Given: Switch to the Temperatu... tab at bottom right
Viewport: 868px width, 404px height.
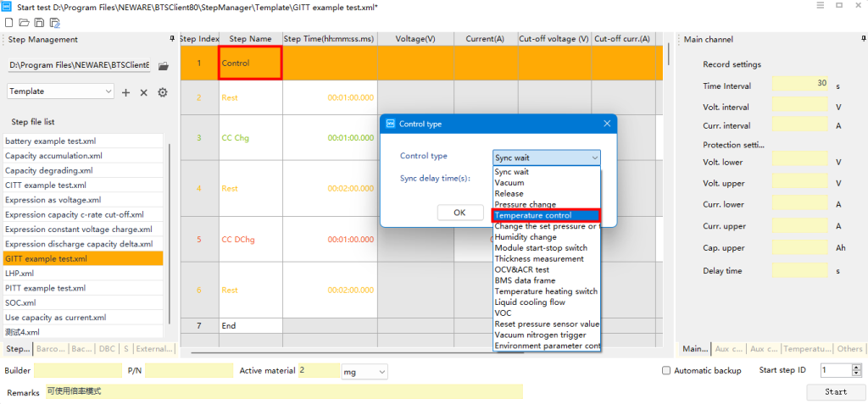Looking at the screenshot, I should [806, 349].
